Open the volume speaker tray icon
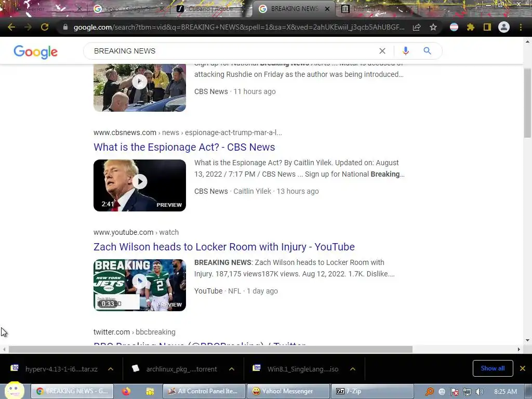The height and width of the screenshot is (399, 532). tap(479, 392)
